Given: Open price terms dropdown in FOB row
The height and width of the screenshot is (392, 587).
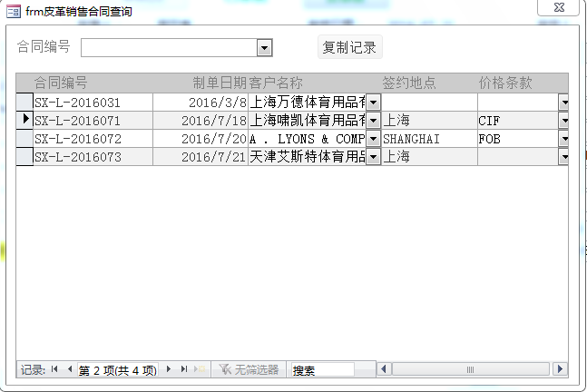Looking at the screenshot, I should click(x=563, y=139).
